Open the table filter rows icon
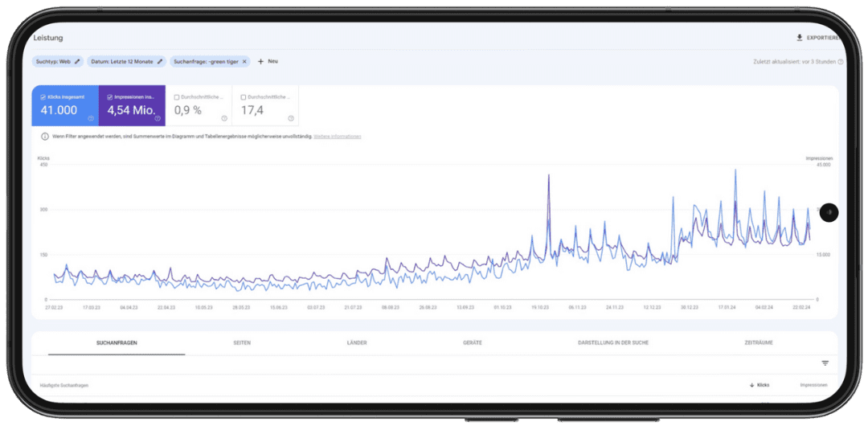Viewport: 868px width, 426px height. tap(825, 363)
